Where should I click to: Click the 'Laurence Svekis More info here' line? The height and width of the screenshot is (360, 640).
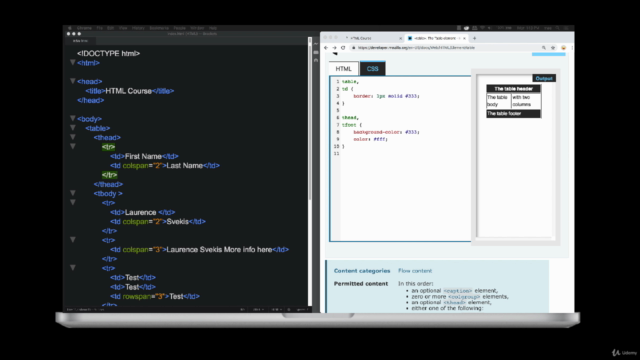[x=199, y=249]
